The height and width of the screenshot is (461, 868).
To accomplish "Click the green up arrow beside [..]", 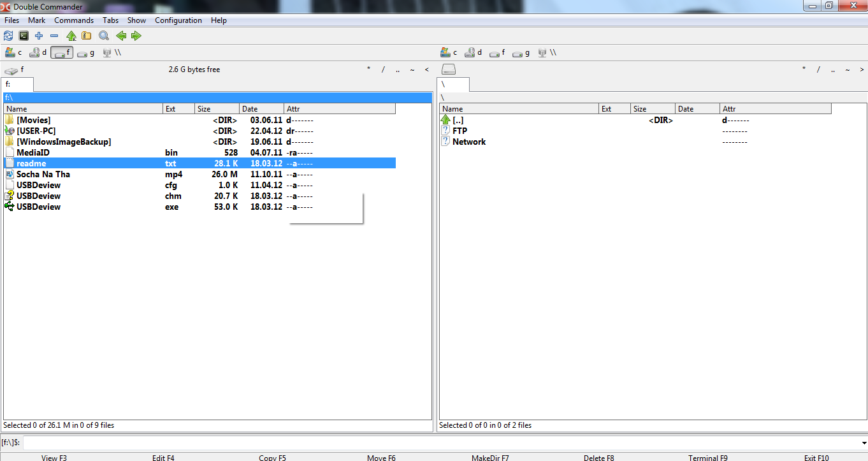I will coord(445,120).
